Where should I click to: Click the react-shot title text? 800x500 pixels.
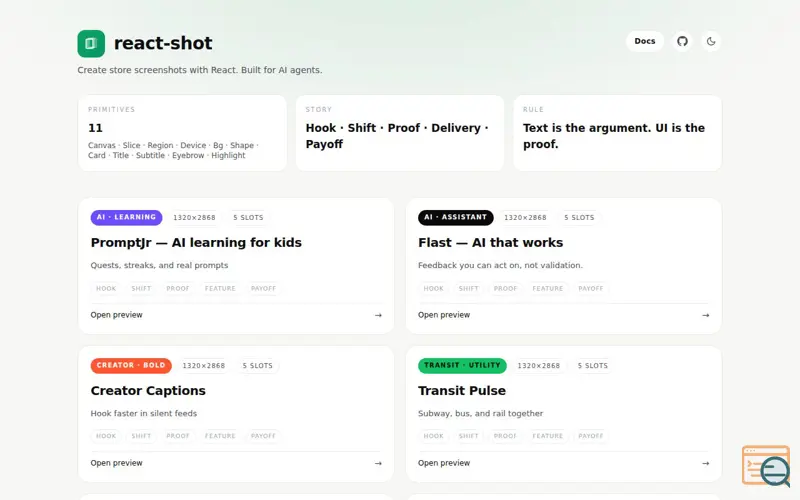163,43
